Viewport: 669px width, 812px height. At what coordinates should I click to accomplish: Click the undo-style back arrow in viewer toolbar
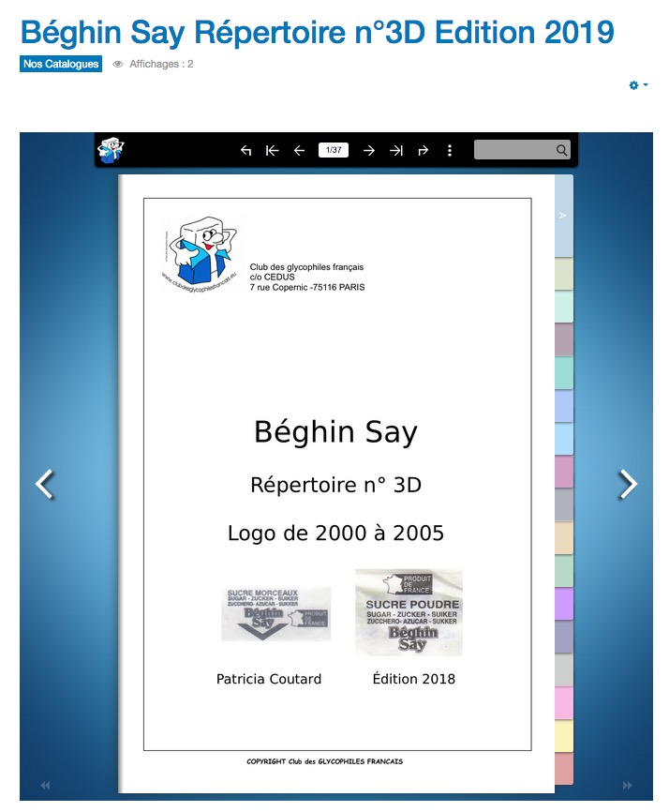[x=245, y=150]
